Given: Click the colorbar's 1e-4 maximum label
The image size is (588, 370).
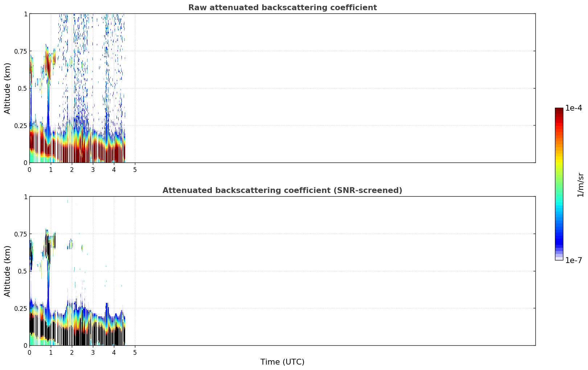Looking at the screenshot, I should pos(573,108).
